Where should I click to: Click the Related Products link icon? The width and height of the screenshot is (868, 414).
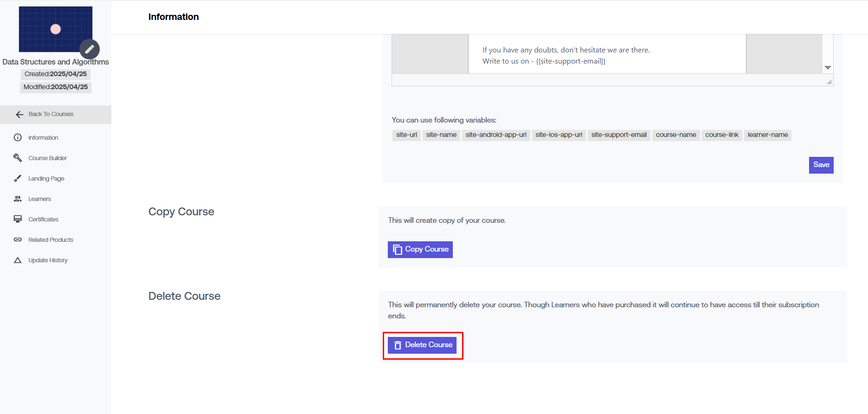tap(18, 239)
